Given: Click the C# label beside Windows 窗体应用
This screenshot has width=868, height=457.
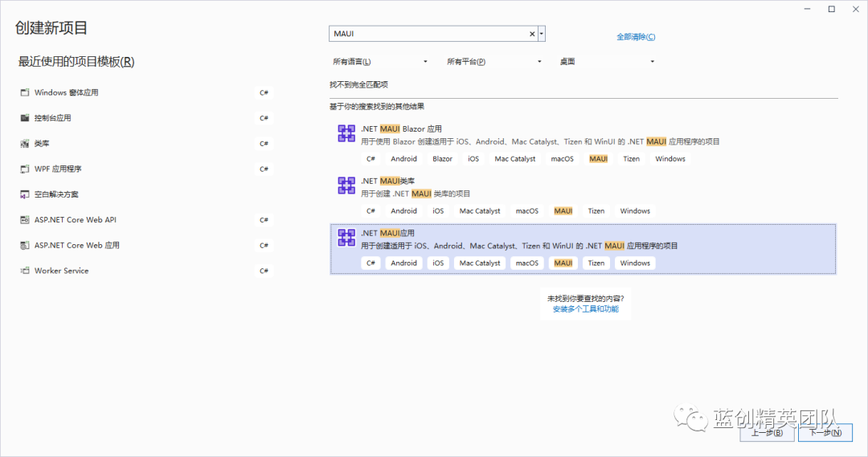Looking at the screenshot, I should point(264,92).
